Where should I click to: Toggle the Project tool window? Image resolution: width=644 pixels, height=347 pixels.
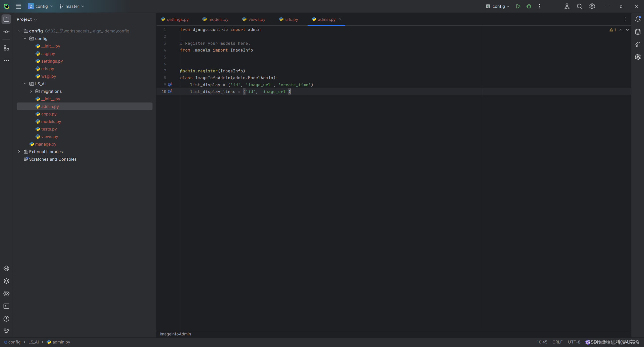pos(6,19)
